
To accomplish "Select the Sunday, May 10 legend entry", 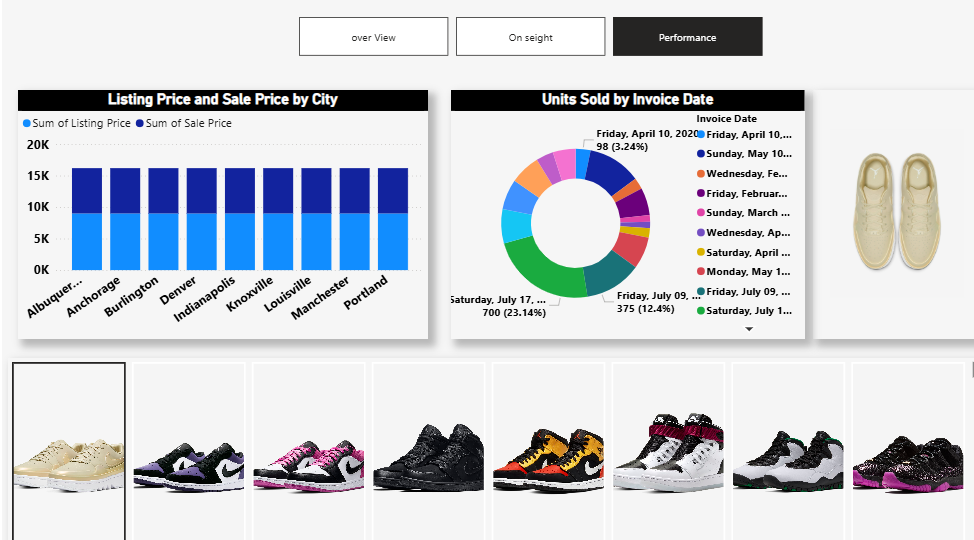I will (x=746, y=154).
